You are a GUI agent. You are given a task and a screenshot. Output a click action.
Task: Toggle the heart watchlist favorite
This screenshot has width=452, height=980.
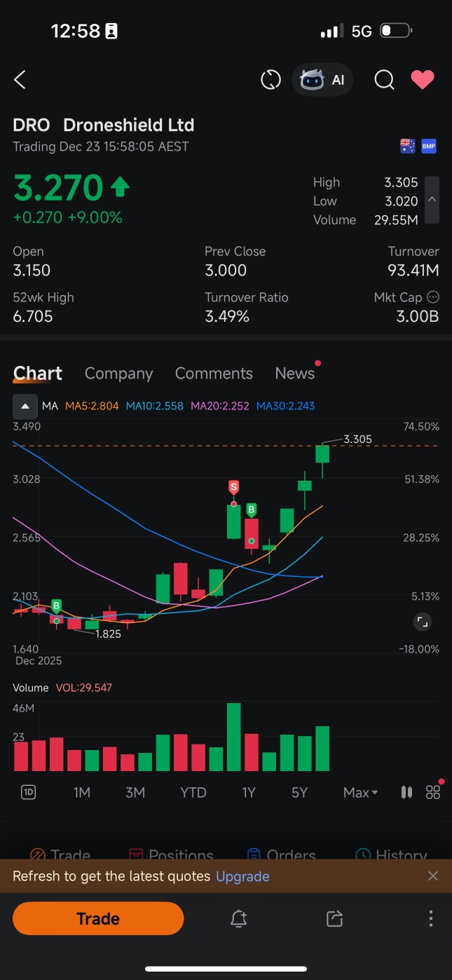pyautogui.click(x=423, y=80)
